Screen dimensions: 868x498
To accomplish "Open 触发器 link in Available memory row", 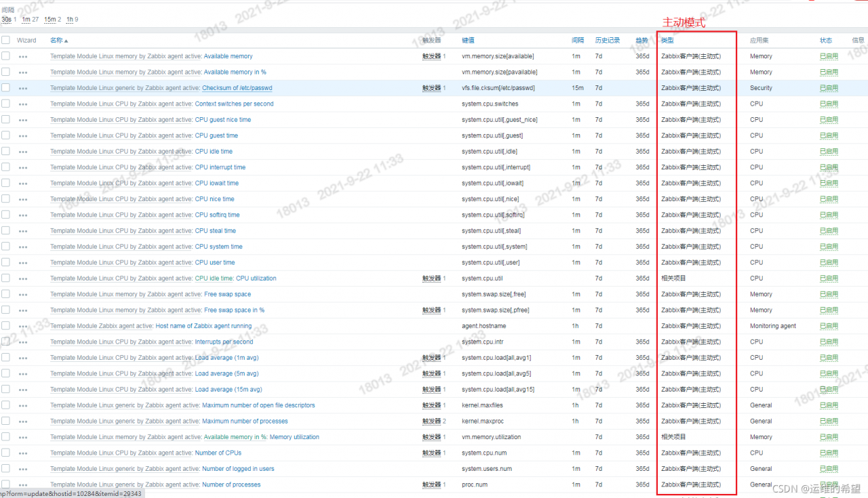I will click(x=431, y=56).
